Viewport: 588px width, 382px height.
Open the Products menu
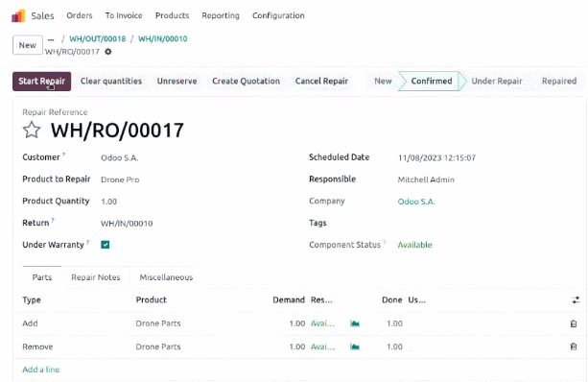pyautogui.click(x=172, y=15)
